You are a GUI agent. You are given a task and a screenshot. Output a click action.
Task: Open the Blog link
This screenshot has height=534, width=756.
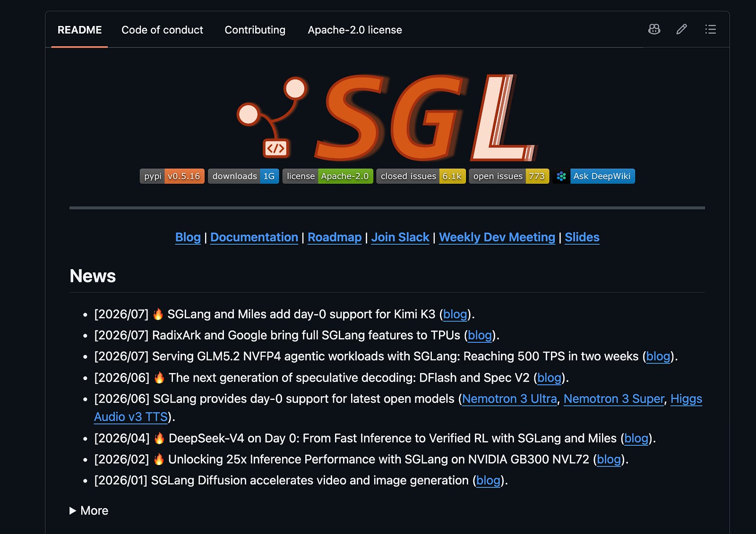click(x=188, y=237)
